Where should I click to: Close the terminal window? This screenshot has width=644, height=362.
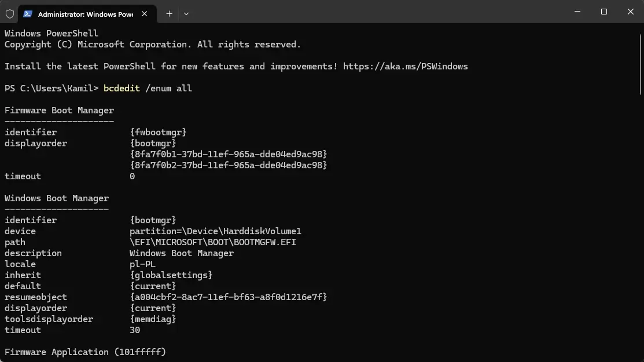[x=631, y=12]
